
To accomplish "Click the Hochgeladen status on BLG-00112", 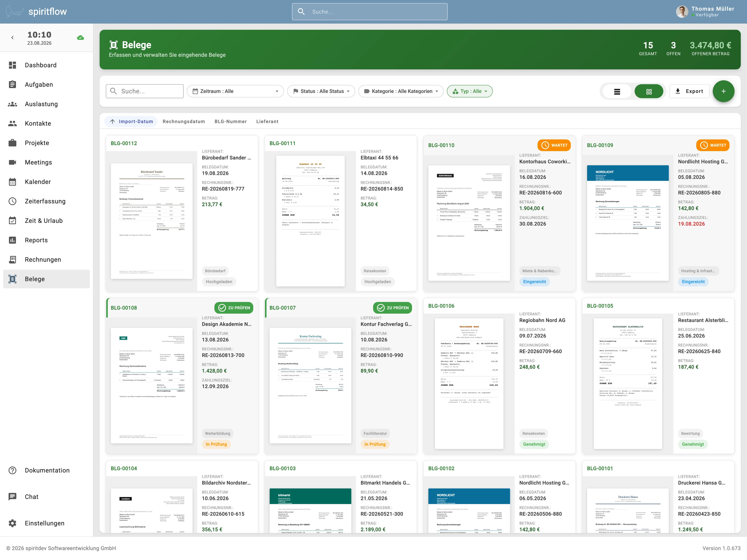I will (x=219, y=282).
